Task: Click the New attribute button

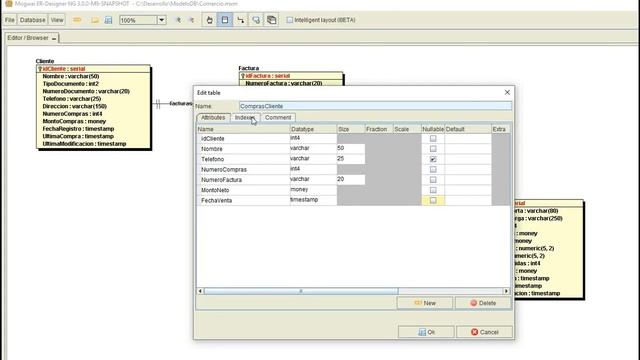Action: [x=425, y=303]
